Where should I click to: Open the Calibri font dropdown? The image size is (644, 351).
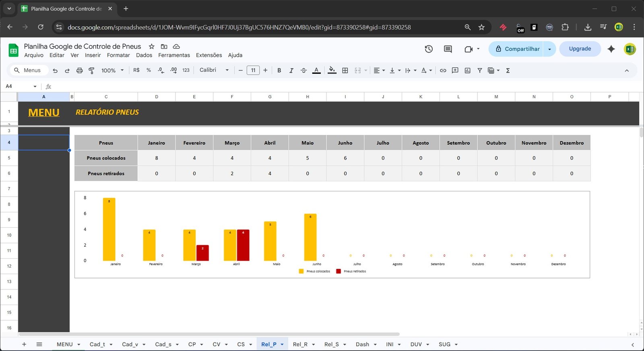214,70
